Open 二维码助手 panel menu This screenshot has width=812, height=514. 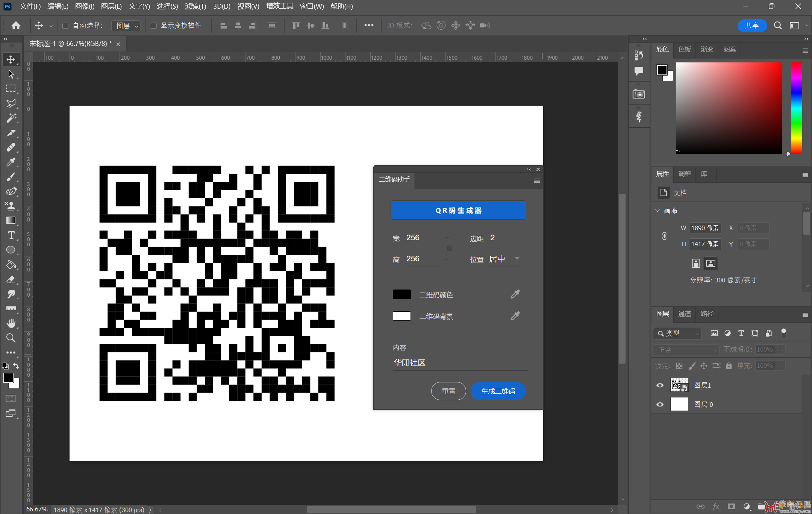pos(537,181)
